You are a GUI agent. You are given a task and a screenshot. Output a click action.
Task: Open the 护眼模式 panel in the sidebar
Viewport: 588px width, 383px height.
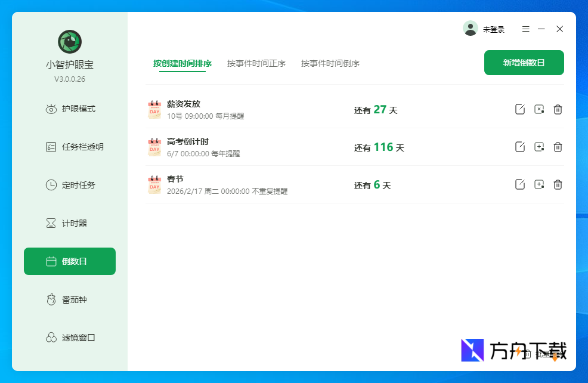69,109
